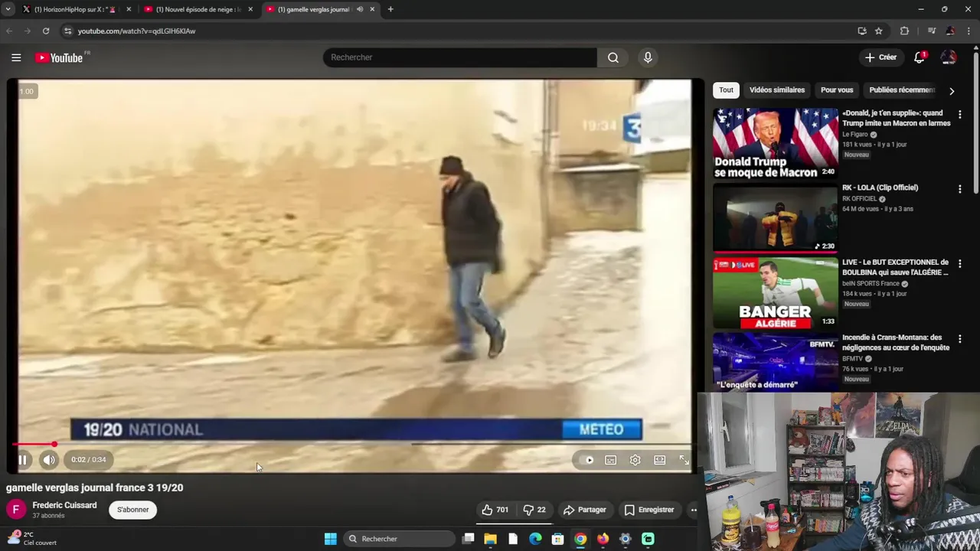
Task: Open options for RK - LOLA video
Action: (x=960, y=189)
